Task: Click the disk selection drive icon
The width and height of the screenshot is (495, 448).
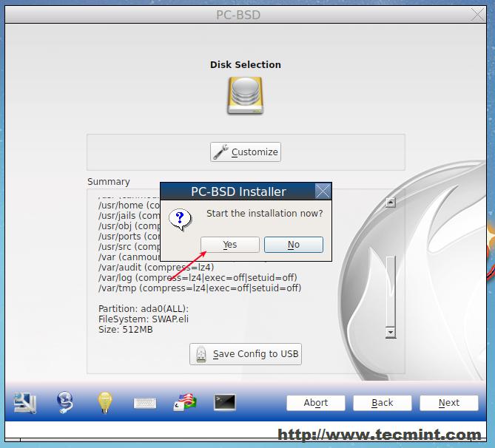Action: 246,96
